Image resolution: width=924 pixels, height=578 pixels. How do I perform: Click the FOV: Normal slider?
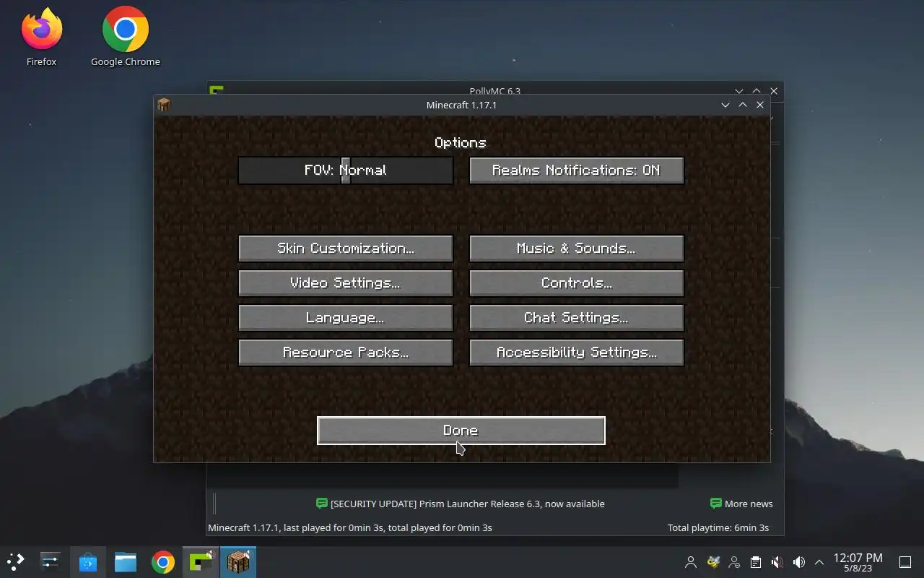point(346,171)
